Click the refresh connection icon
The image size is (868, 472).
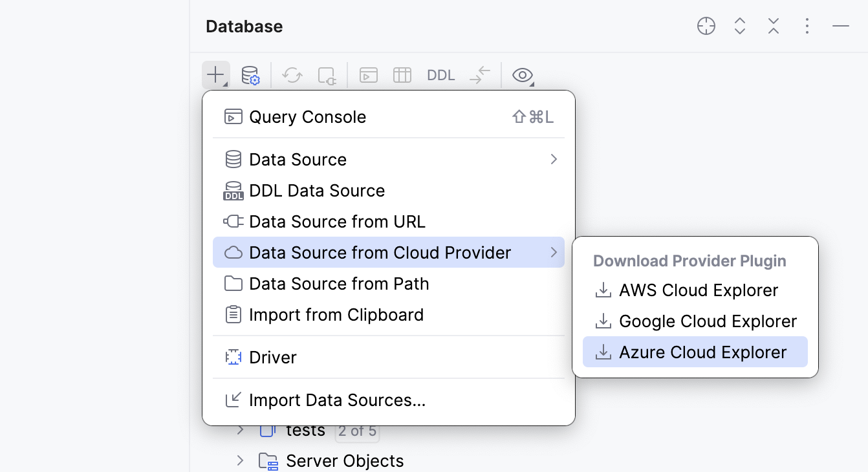point(292,74)
